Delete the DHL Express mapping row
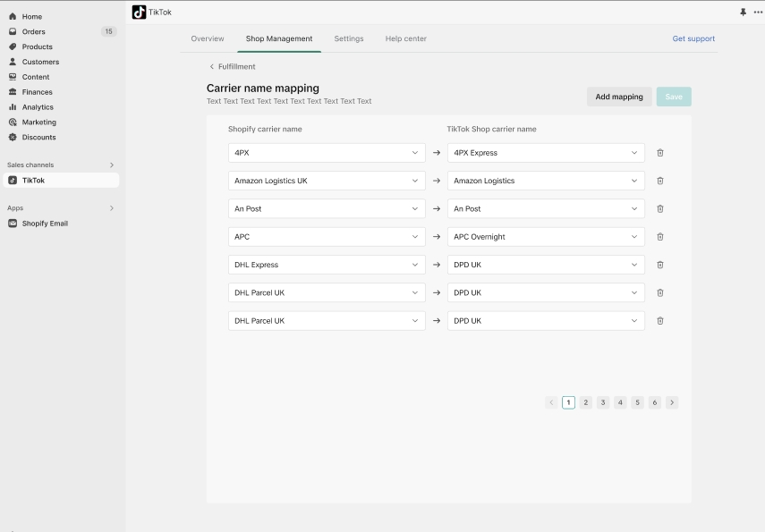 pyautogui.click(x=660, y=265)
